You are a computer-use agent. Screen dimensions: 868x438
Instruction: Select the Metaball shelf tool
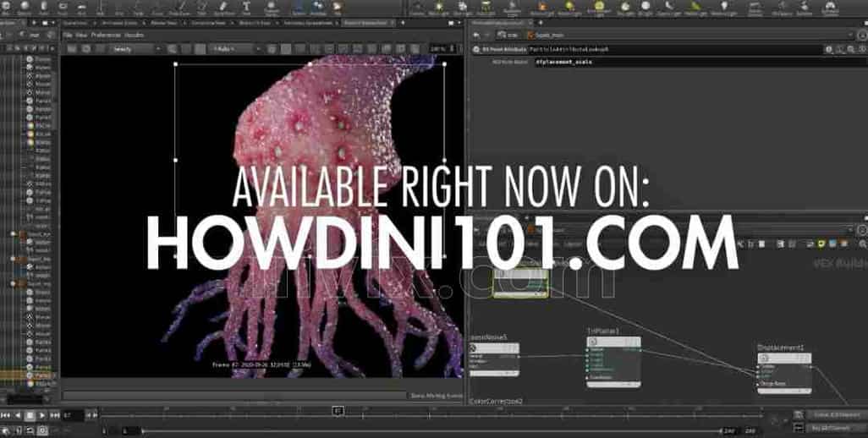318,7
